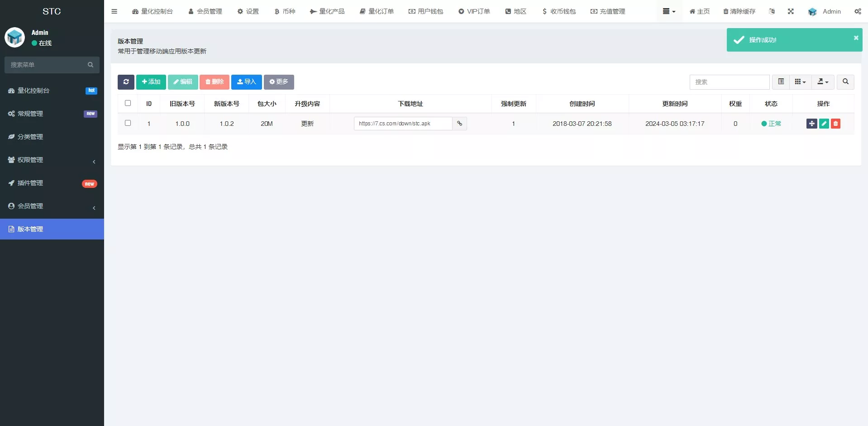Check the select-all checkbox in table header
Viewport: 868px width, 426px height.
pyautogui.click(x=128, y=103)
